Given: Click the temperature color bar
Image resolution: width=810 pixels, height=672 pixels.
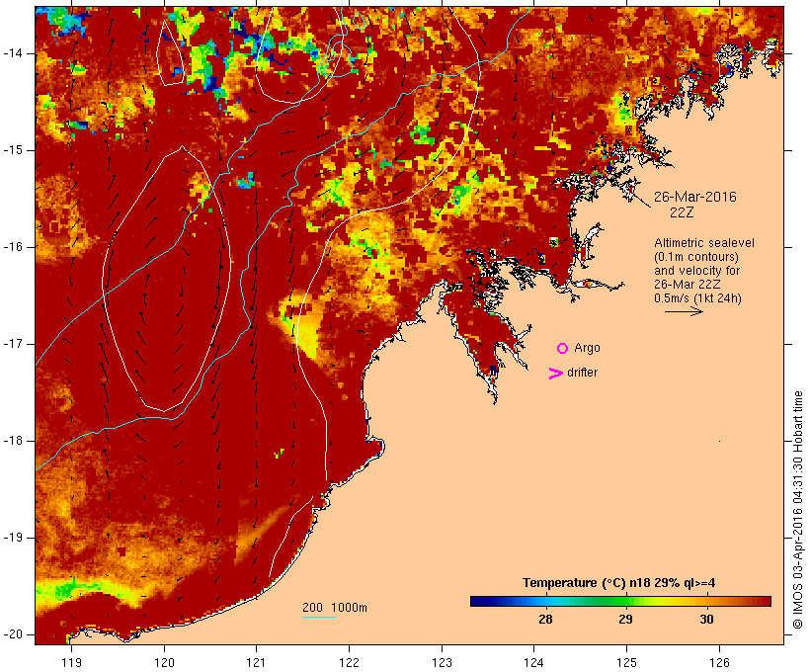Looking at the screenshot, I should (x=620, y=601).
